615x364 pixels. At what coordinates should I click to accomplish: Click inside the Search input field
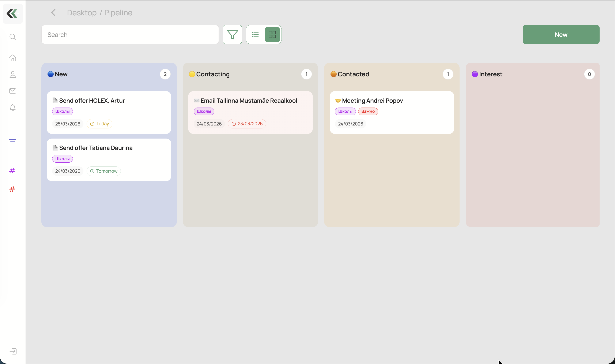point(130,34)
